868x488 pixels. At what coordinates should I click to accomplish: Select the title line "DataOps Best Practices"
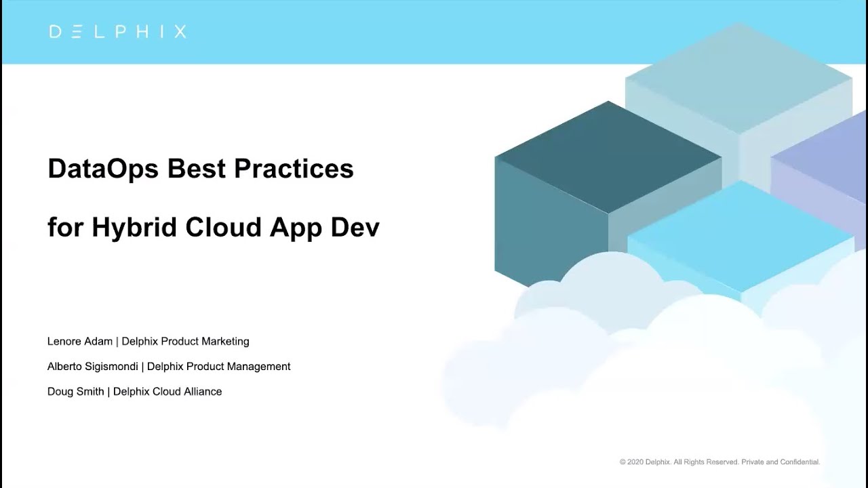(x=201, y=169)
